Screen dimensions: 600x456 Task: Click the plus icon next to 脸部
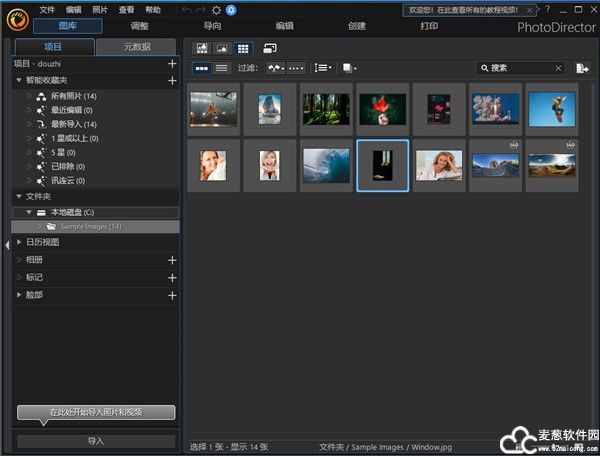(x=172, y=295)
